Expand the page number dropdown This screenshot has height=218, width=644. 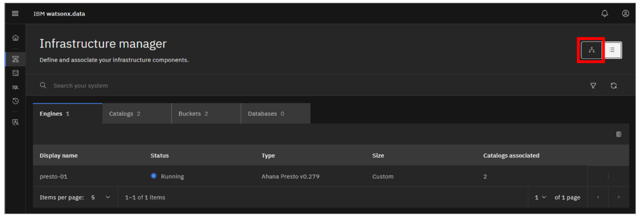click(x=540, y=197)
